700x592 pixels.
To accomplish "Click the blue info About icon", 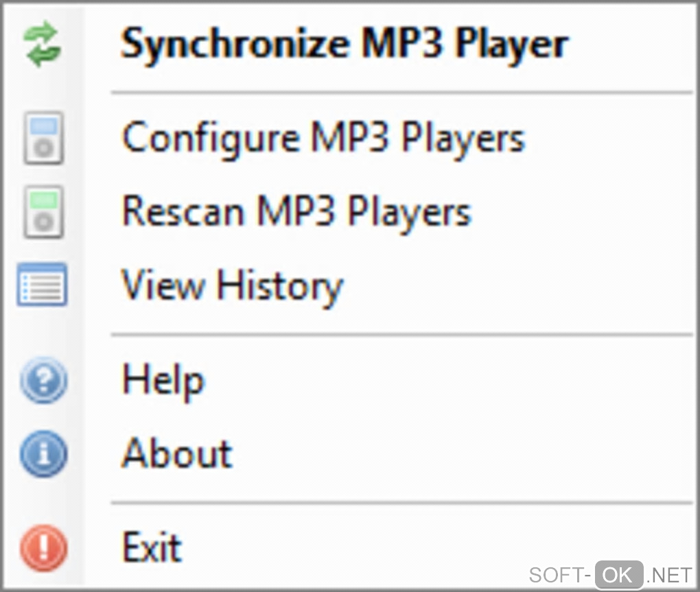I will [x=43, y=453].
